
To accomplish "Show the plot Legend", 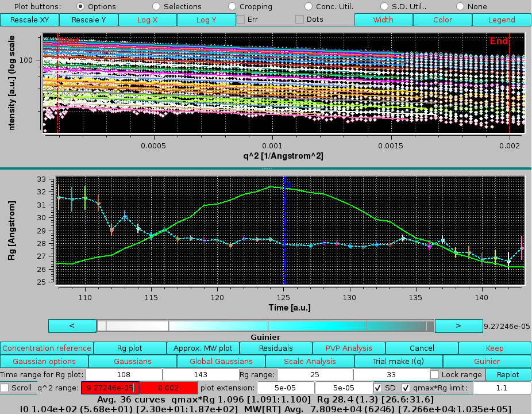I will (x=501, y=19).
